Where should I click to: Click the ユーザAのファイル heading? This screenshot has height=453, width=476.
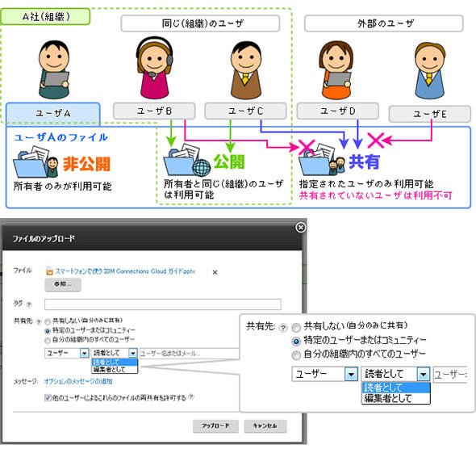coord(61,137)
